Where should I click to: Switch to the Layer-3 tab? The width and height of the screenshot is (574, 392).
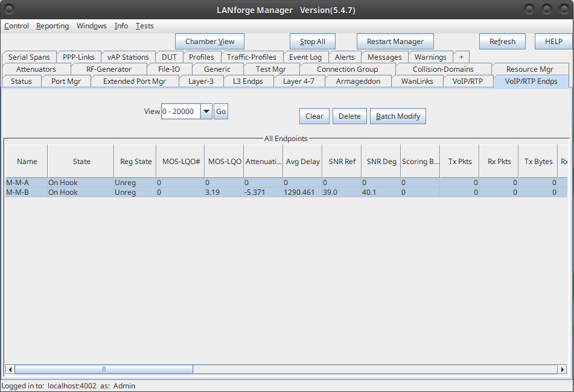click(x=201, y=81)
